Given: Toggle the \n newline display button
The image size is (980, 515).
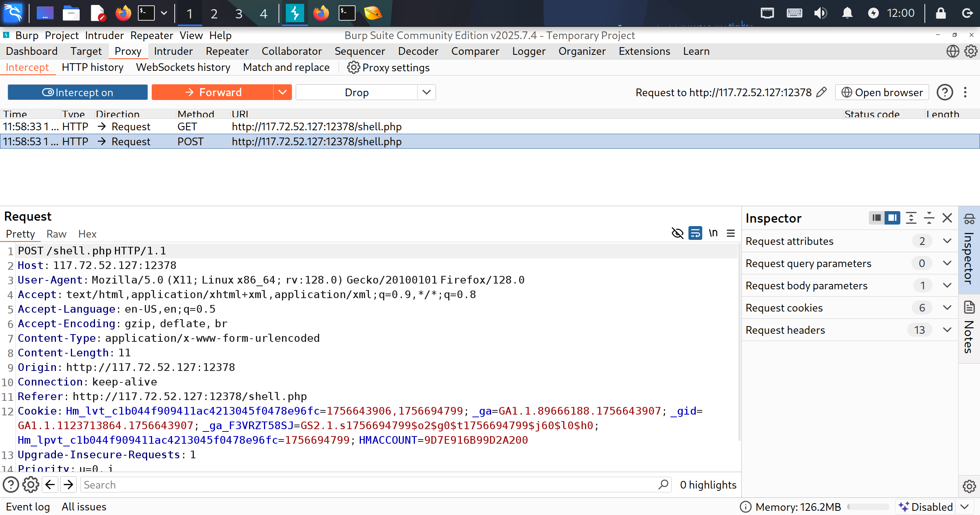Looking at the screenshot, I should pyautogui.click(x=713, y=233).
